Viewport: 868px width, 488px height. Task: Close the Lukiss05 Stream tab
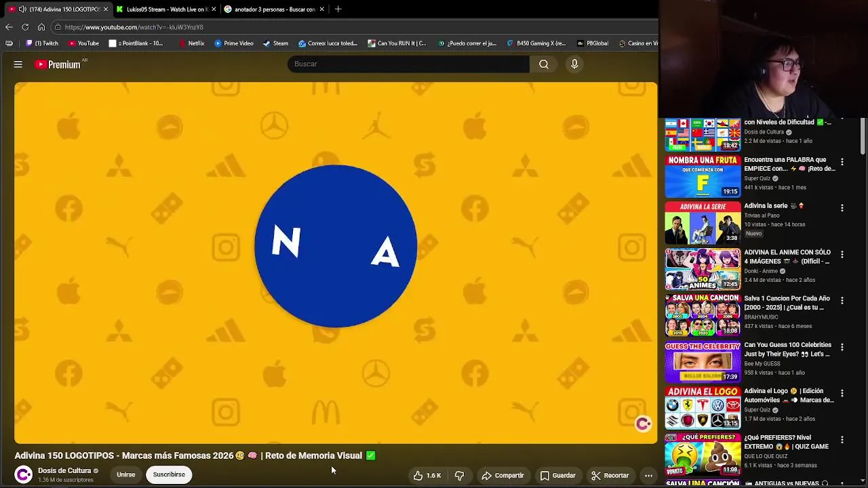pos(214,9)
